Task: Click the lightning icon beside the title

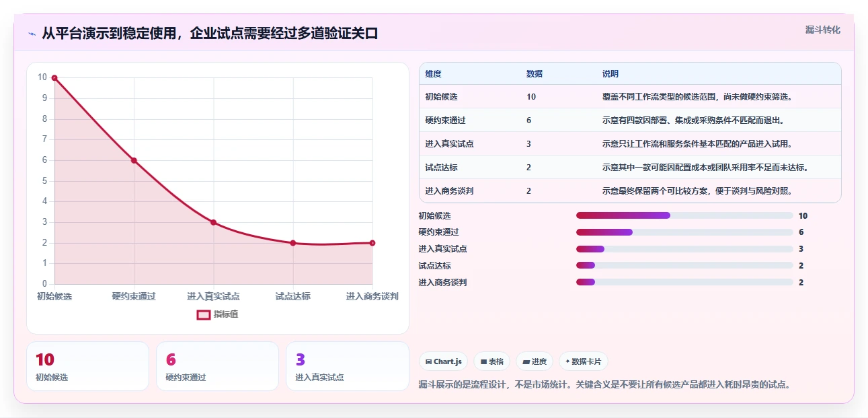Action: pos(32,34)
